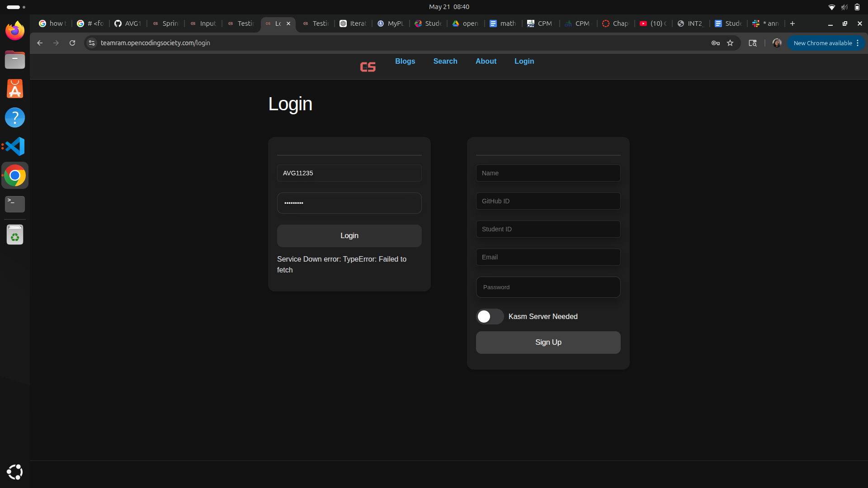
Task: Switch to the Chap tab
Action: [x=616, y=23]
